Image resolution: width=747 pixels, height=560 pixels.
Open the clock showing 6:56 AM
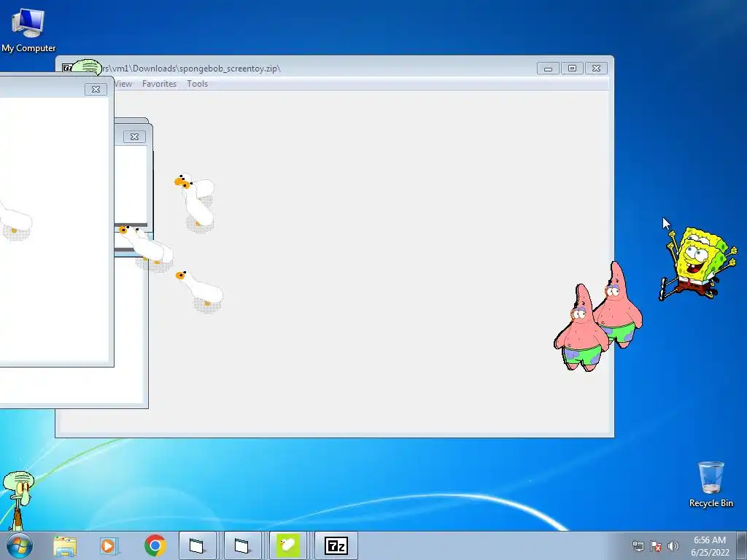[710, 545]
